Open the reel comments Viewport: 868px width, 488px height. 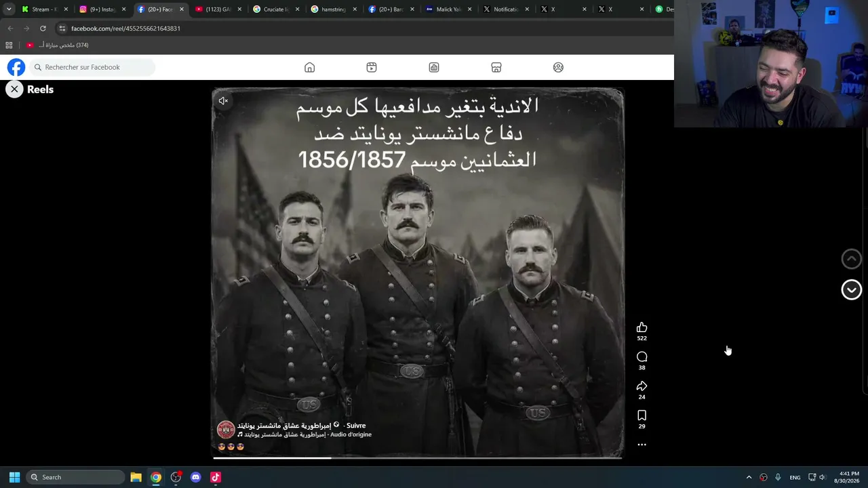(642, 357)
